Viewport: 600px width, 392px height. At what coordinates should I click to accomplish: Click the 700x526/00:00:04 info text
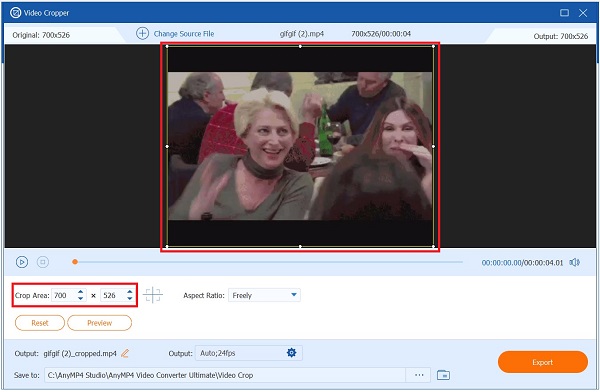tap(381, 34)
